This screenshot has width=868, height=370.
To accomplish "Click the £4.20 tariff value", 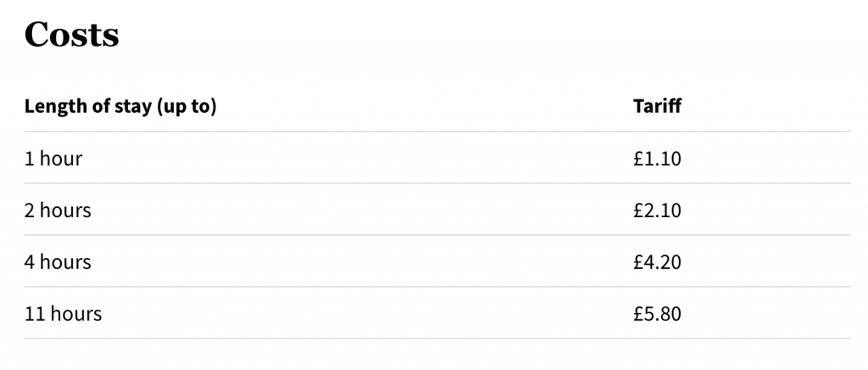I will 658,262.
